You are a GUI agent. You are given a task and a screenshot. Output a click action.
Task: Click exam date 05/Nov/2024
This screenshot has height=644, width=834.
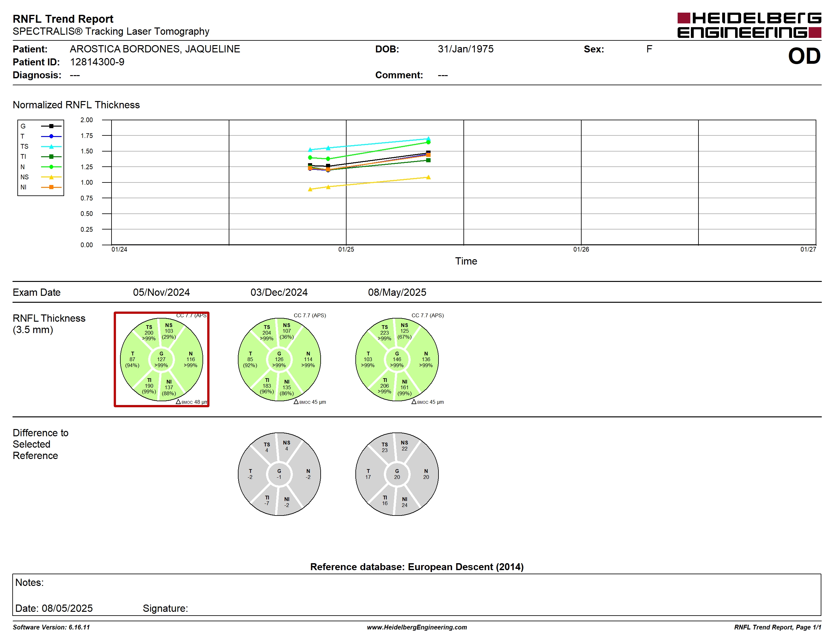161,292
